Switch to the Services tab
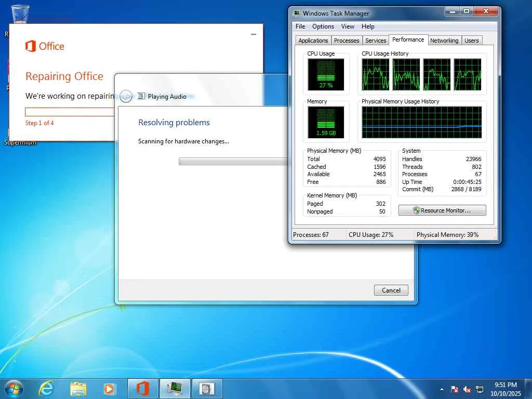The width and height of the screenshot is (532, 399). [x=376, y=41]
